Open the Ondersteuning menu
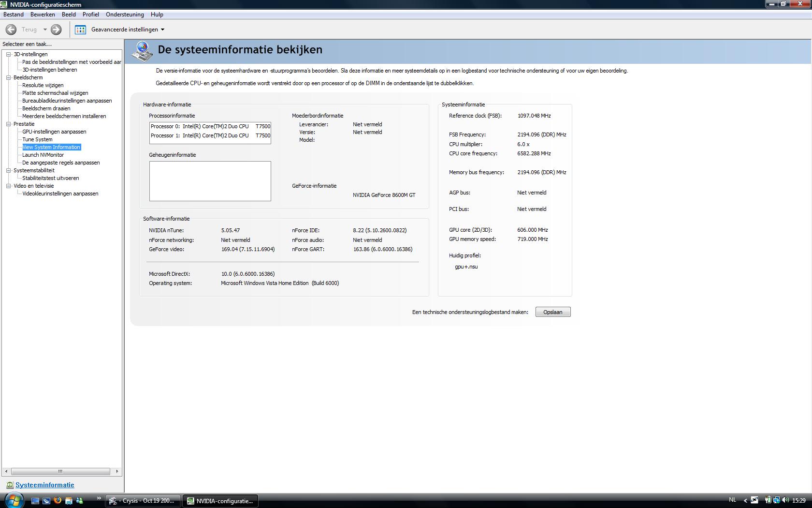812x508 pixels. (x=125, y=15)
